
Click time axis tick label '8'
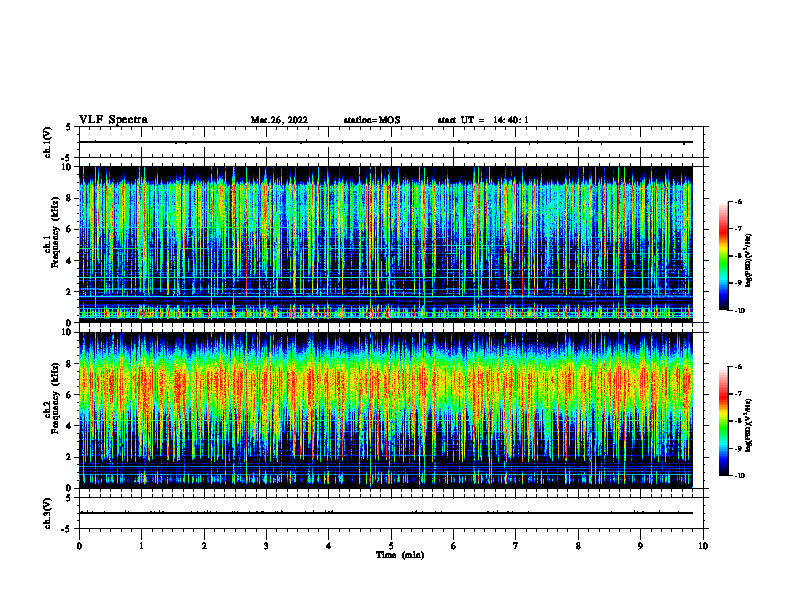click(x=578, y=546)
